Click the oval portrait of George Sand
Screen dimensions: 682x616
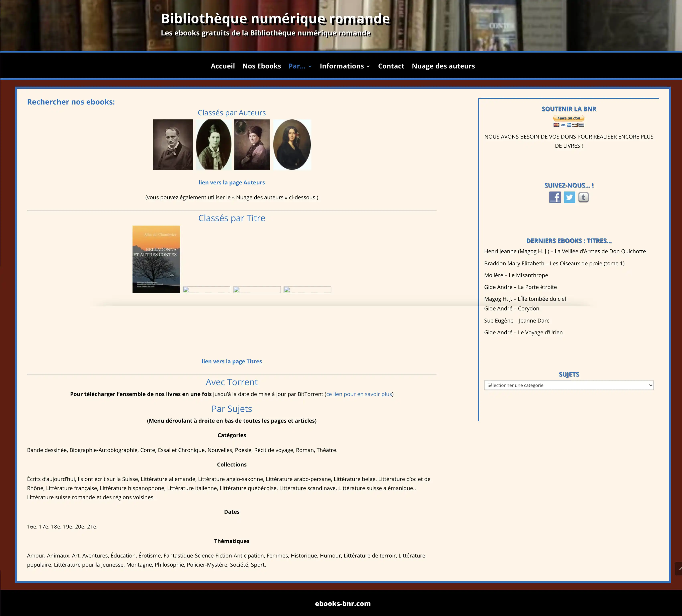(292, 145)
